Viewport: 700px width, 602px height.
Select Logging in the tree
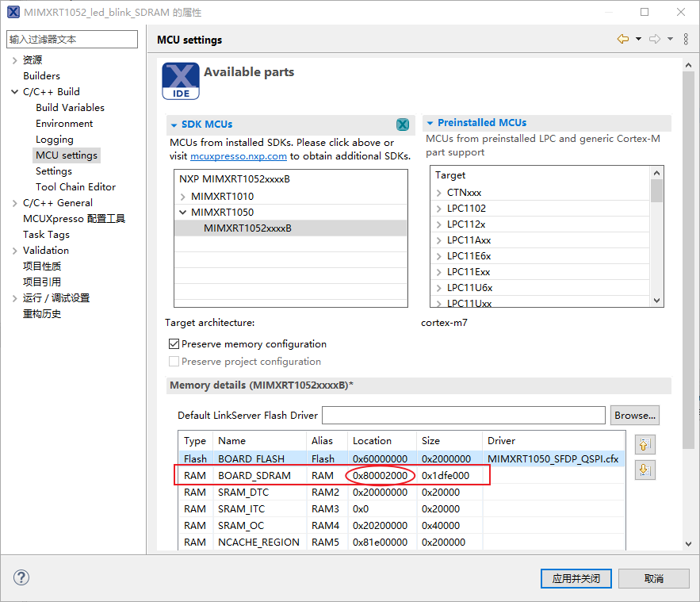(55, 140)
